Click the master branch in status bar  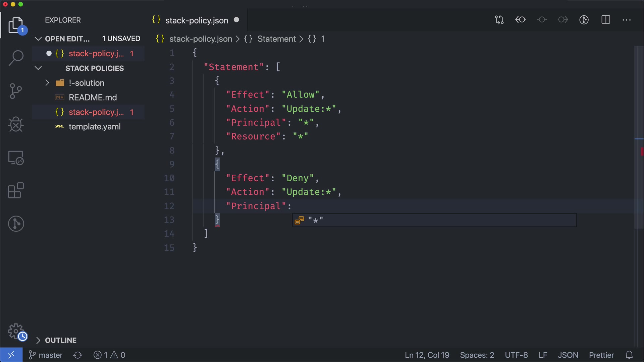(x=46, y=355)
